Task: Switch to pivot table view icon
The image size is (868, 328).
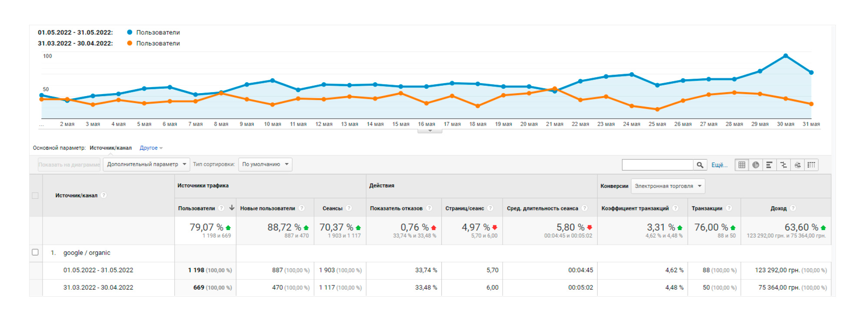Action: point(811,165)
